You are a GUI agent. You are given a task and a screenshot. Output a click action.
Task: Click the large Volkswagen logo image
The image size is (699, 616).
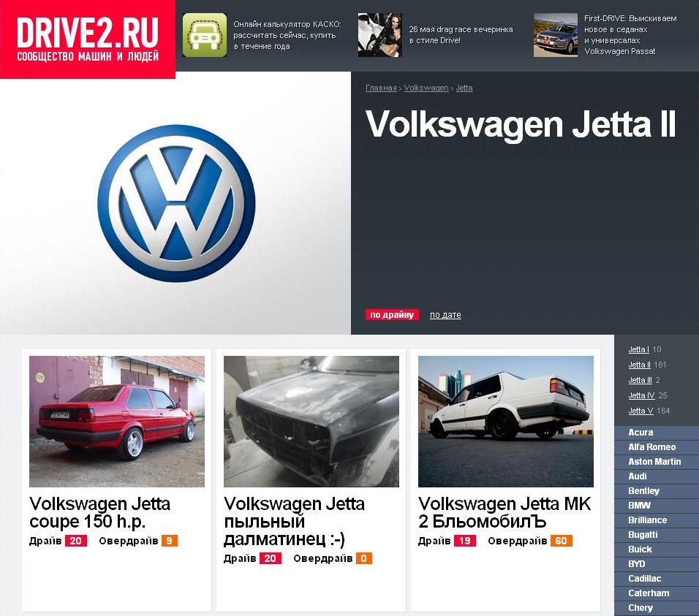tap(176, 203)
